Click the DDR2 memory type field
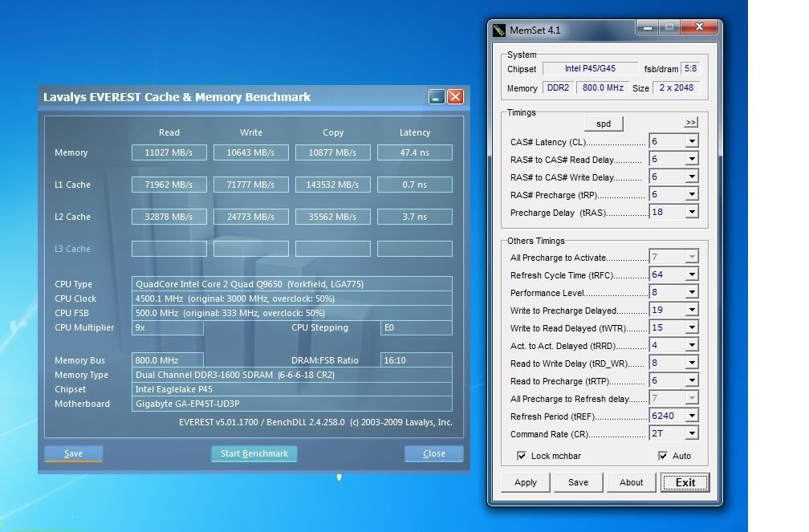The image size is (809, 532). pos(558,87)
